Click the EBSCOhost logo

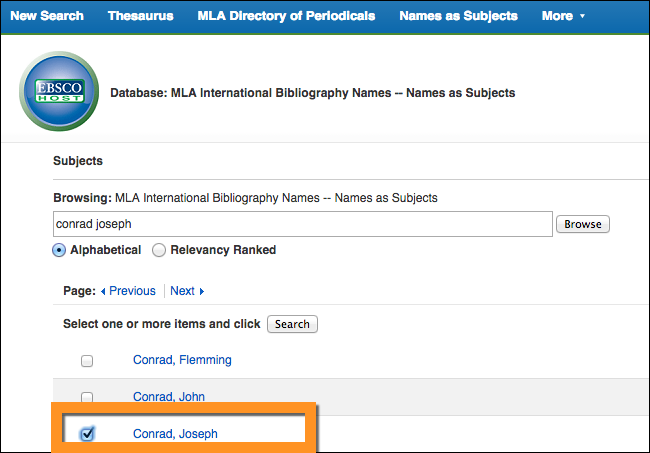[x=59, y=91]
